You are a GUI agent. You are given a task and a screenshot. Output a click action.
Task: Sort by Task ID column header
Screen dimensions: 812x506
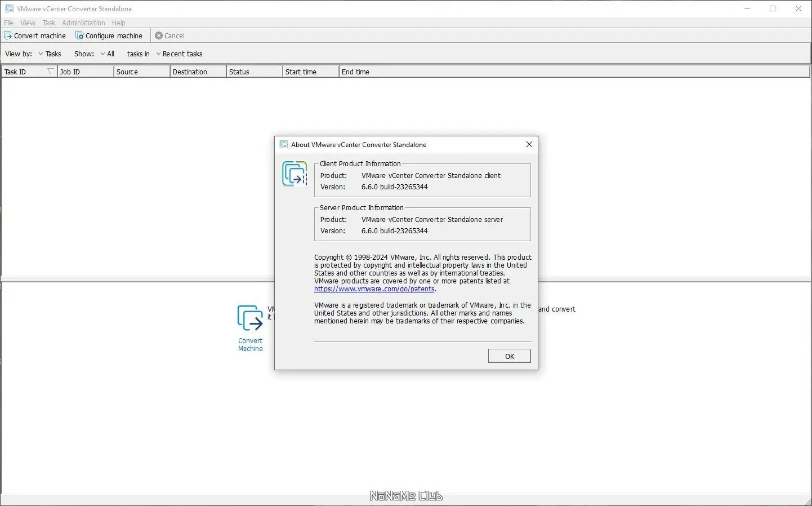coord(29,72)
